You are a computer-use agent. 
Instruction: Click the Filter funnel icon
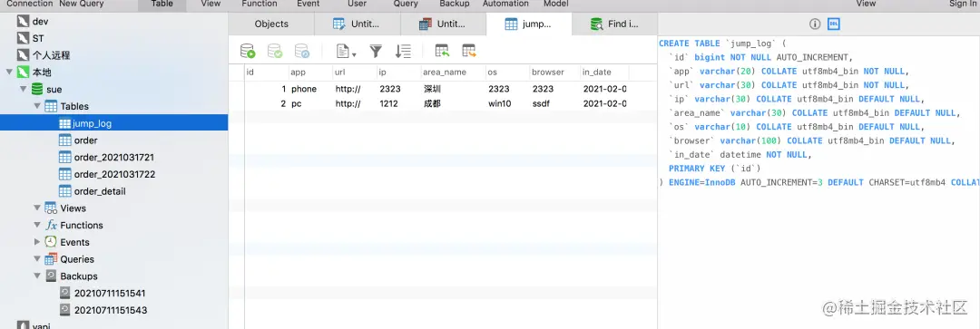[376, 51]
